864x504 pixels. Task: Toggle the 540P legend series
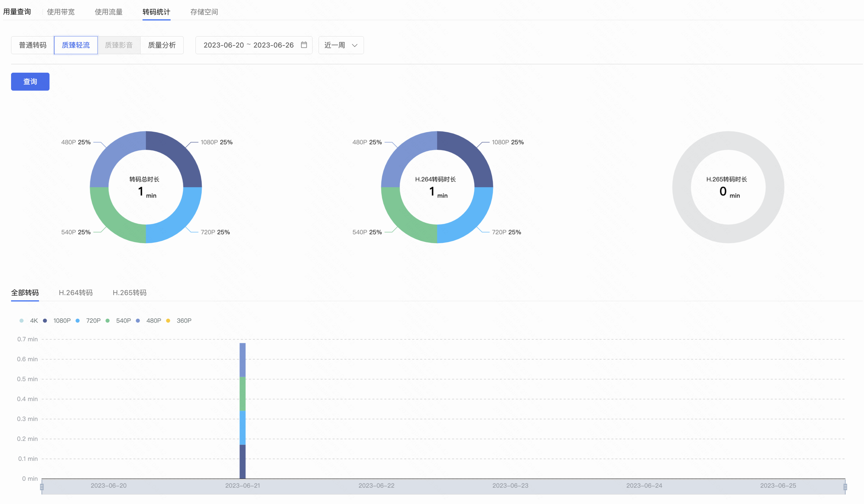pyautogui.click(x=118, y=321)
